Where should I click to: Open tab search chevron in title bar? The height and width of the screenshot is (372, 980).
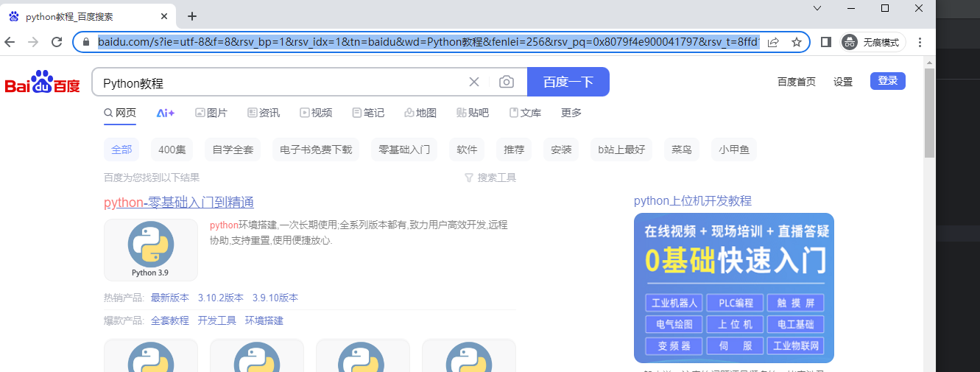click(817, 8)
